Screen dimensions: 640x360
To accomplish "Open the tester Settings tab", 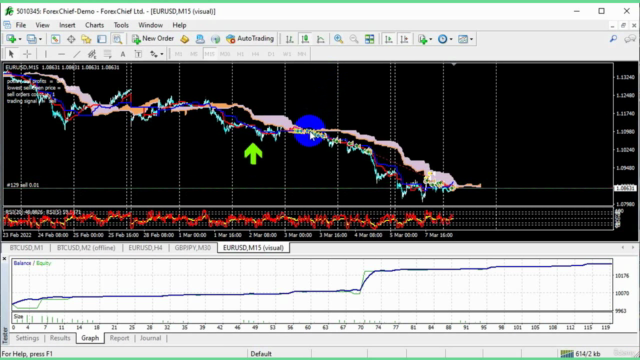I will click(27, 338).
